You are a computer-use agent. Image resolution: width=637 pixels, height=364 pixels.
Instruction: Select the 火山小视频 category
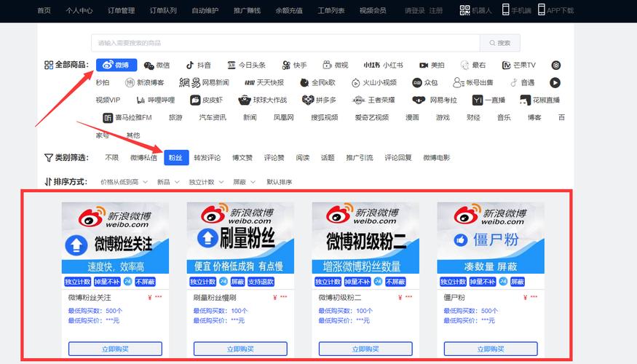pos(373,82)
